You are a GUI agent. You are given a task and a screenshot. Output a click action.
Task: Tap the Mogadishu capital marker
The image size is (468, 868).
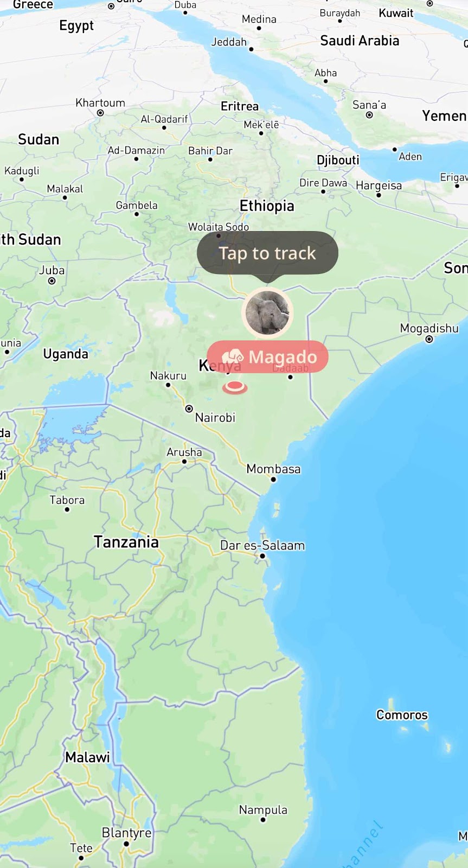[429, 340]
